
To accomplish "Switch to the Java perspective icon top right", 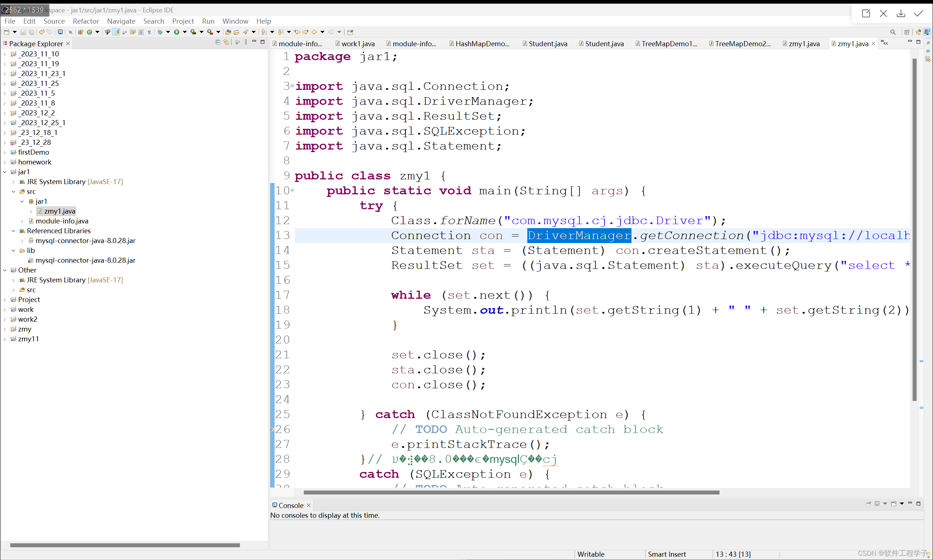I will 927,32.
